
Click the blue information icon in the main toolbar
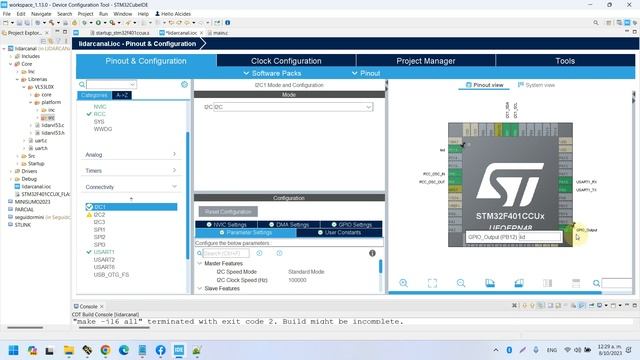tap(227, 22)
